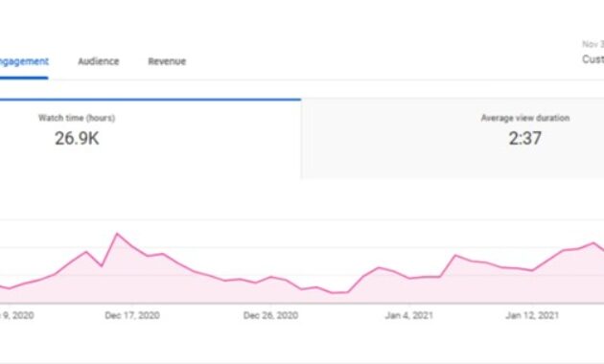Select the Watch time (hours) metric card

pyautogui.click(x=151, y=139)
